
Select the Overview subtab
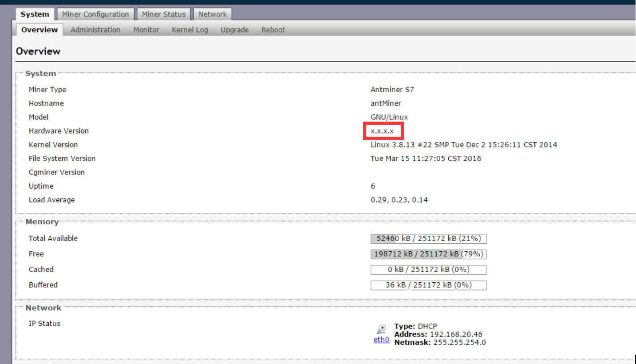tap(40, 30)
